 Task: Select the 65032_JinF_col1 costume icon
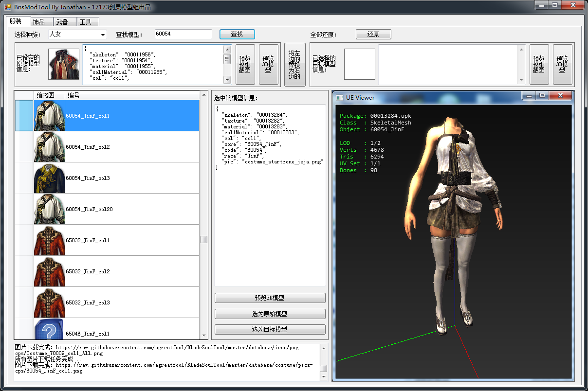[x=49, y=240]
